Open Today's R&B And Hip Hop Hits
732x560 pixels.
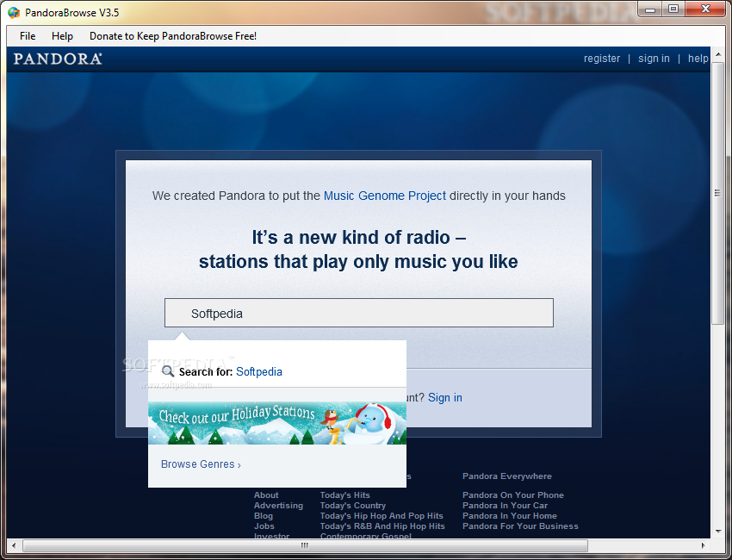[382, 526]
